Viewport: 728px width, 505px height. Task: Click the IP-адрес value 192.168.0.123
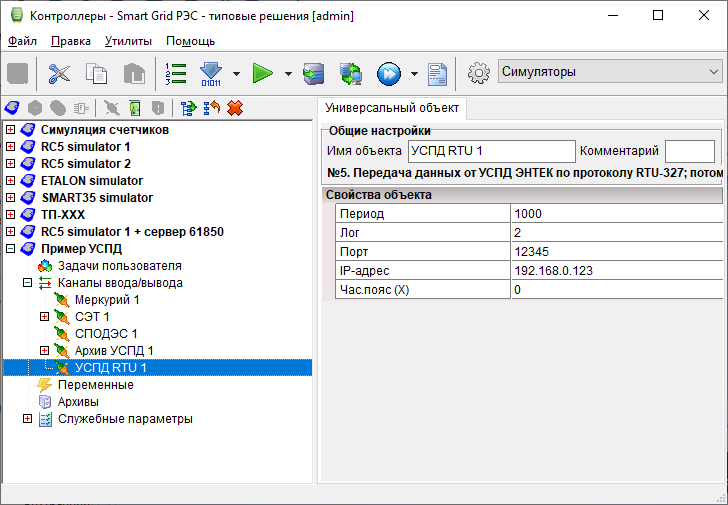(617, 271)
